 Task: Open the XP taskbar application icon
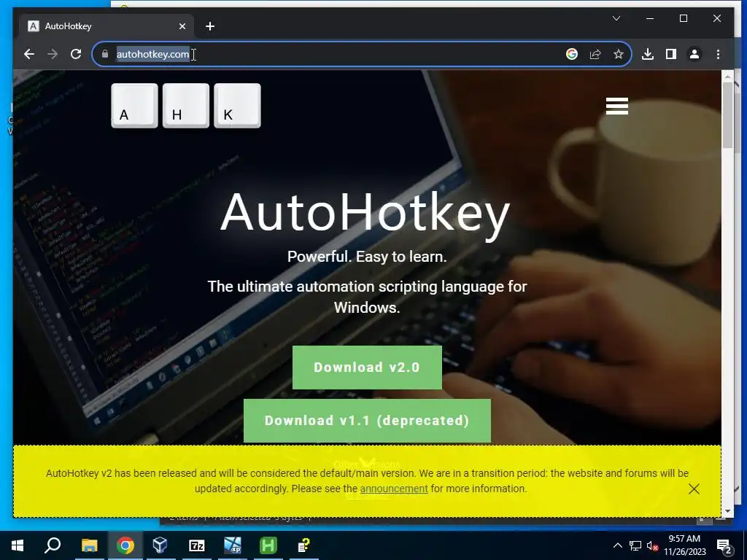[233, 545]
